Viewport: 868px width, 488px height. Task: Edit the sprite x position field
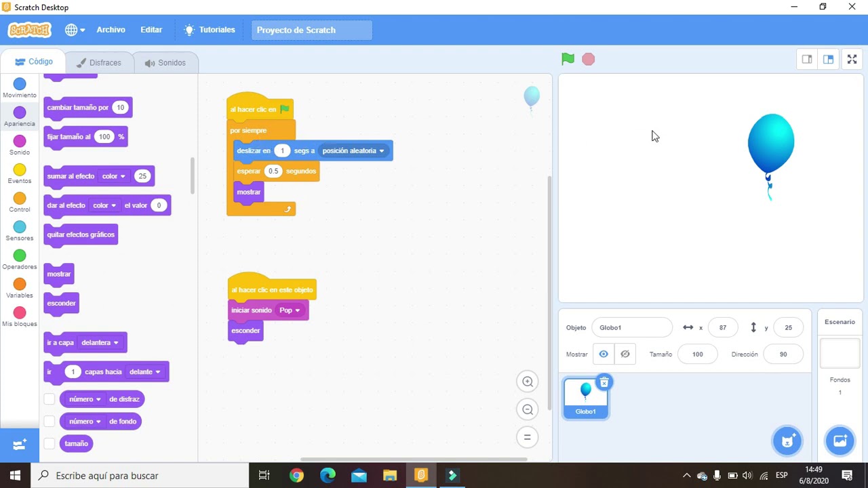pos(723,327)
